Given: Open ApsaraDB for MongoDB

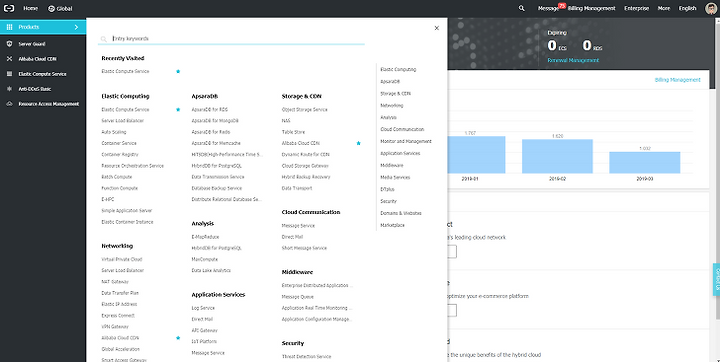Looking at the screenshot, I should click(215, 121).
